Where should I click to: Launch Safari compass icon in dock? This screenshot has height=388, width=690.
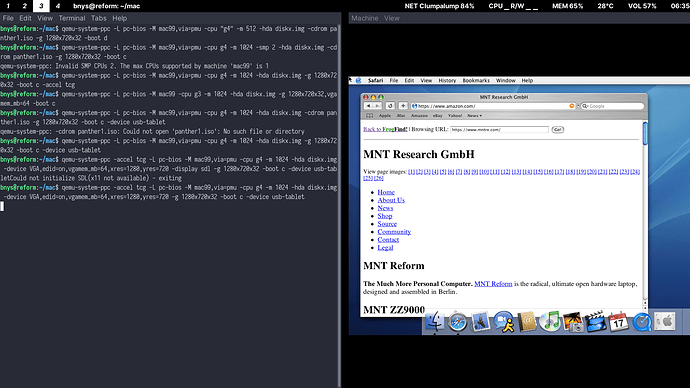tap(458, 322)
